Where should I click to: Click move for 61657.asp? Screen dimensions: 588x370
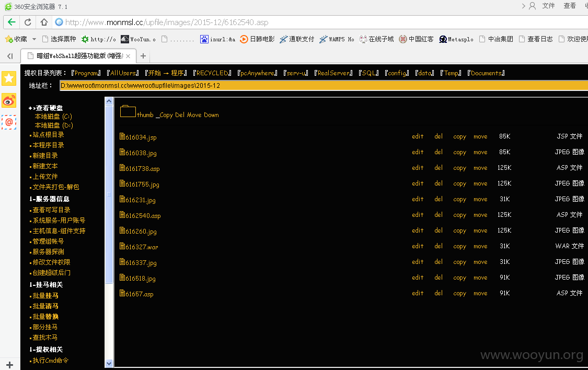480,294
